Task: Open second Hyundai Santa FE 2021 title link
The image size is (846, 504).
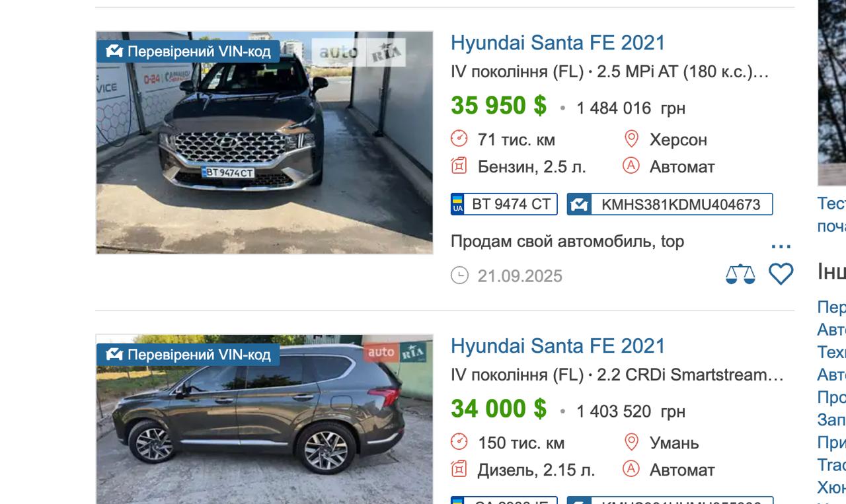Action: click(558, 346)
